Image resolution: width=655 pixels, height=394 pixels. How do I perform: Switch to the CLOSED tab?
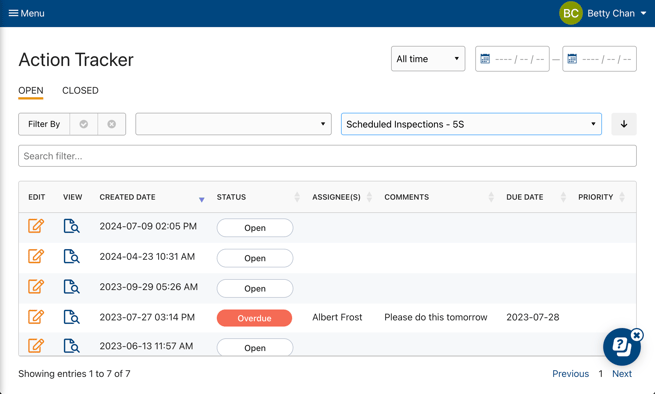coord(80,91)
